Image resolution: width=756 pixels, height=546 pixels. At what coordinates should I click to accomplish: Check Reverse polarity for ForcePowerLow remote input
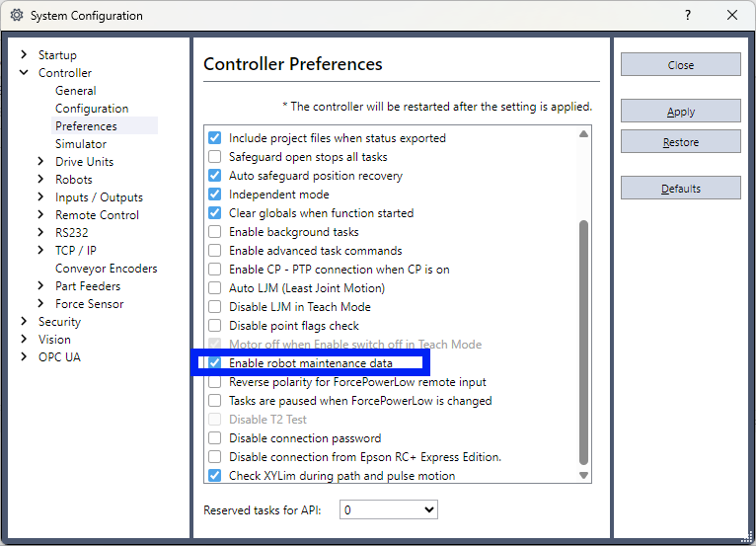[x=214, y=382]
